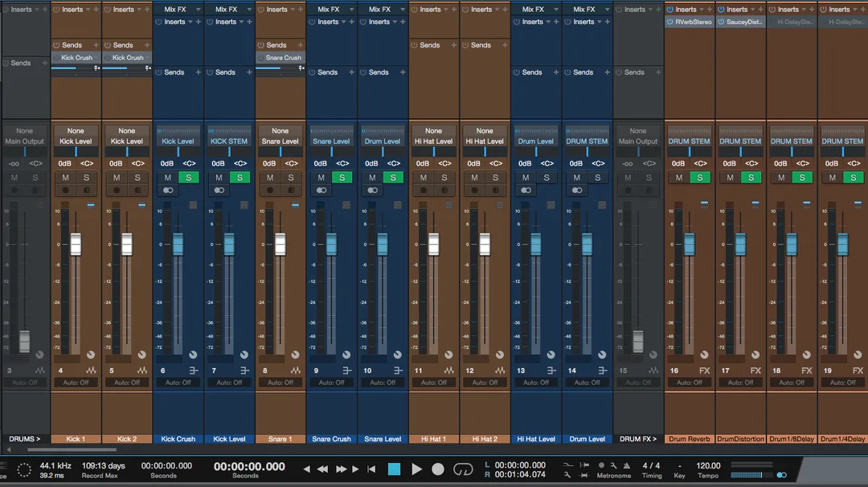Viewport: 868px width, 487px height.
Task: Click the audio waveform icon on channel 8
Action: (296, 370)
